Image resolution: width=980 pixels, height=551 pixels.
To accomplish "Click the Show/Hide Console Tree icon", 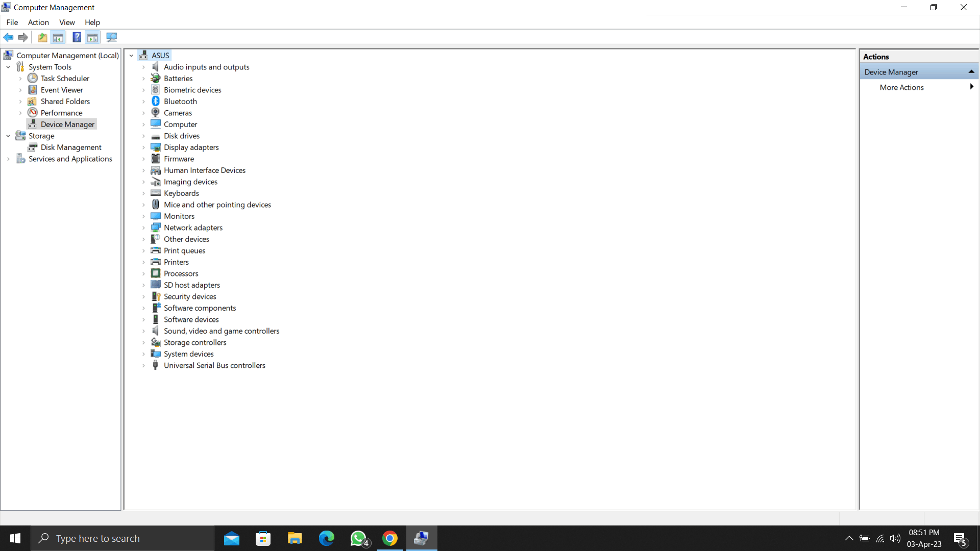I will [x=58, y=37].
